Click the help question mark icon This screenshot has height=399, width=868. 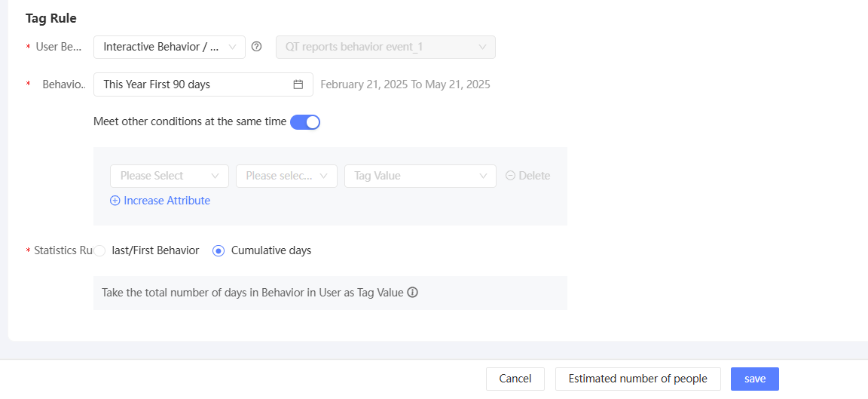(256, 47)
